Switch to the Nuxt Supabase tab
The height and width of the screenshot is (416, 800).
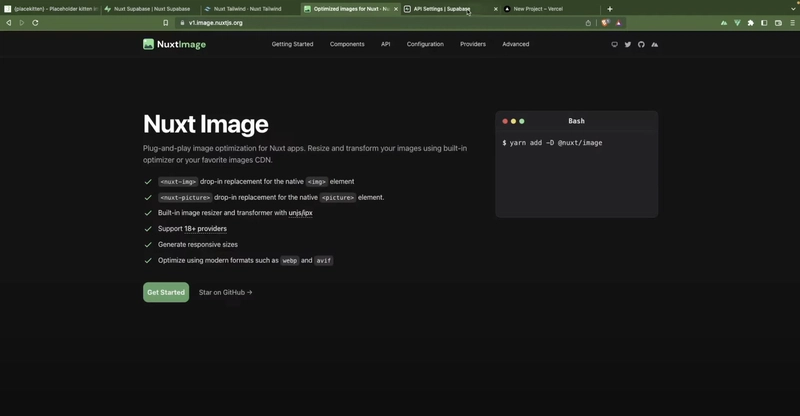[152, 9]
